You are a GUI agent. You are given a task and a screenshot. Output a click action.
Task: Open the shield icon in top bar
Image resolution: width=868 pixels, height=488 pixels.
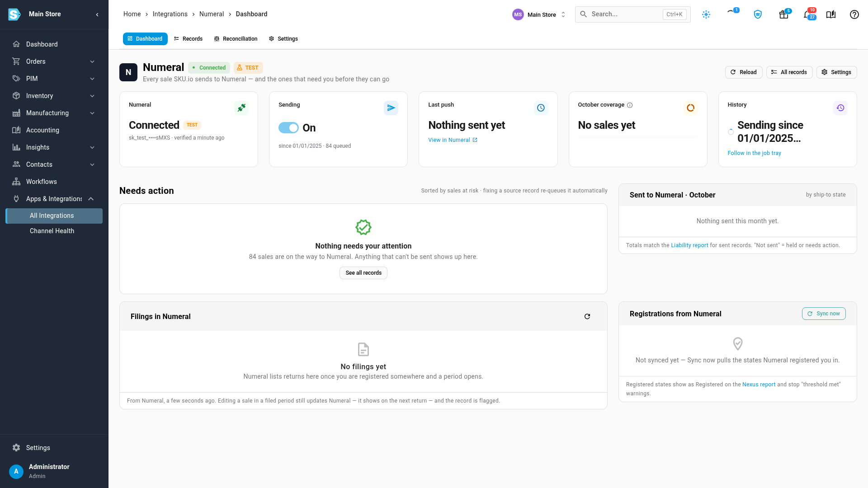point(758,14)
